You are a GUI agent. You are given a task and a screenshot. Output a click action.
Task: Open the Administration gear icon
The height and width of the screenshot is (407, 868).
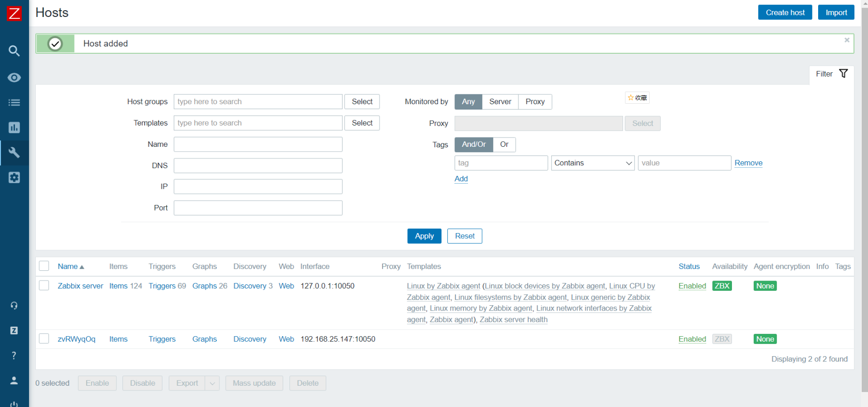click(x=14, y=178)
